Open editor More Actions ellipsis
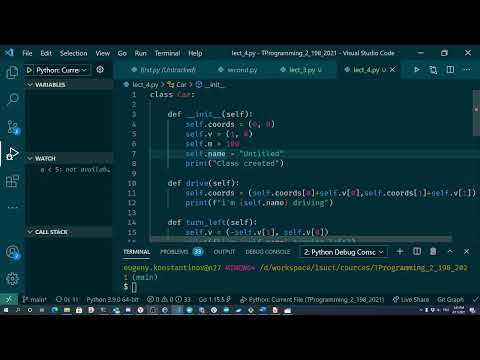480x360 pixels. [467, 70]
